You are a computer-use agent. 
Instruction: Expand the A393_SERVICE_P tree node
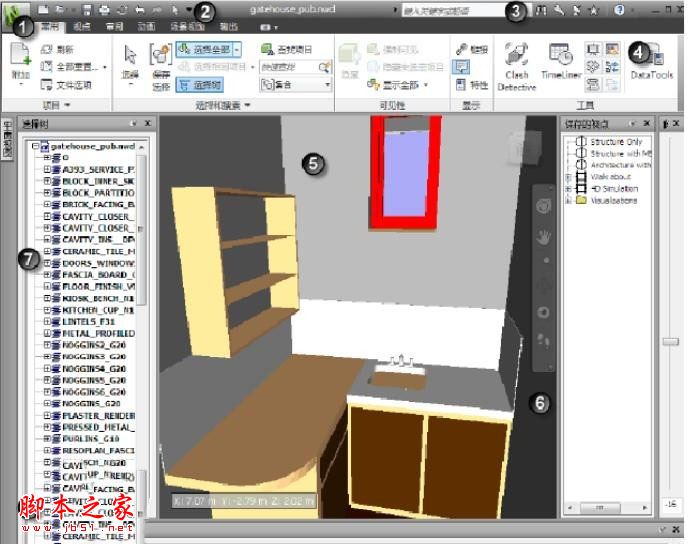point(47,169)
